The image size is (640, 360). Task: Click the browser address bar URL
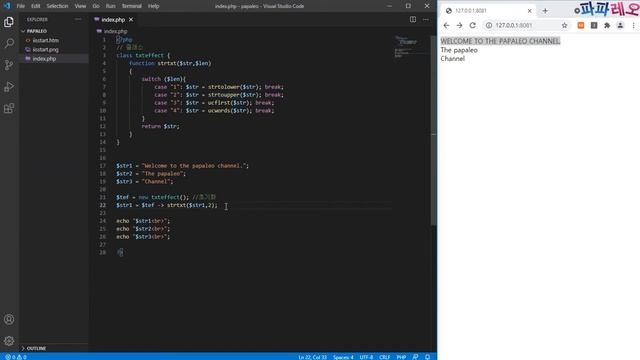pyautogui.click(x=513, y=25)
